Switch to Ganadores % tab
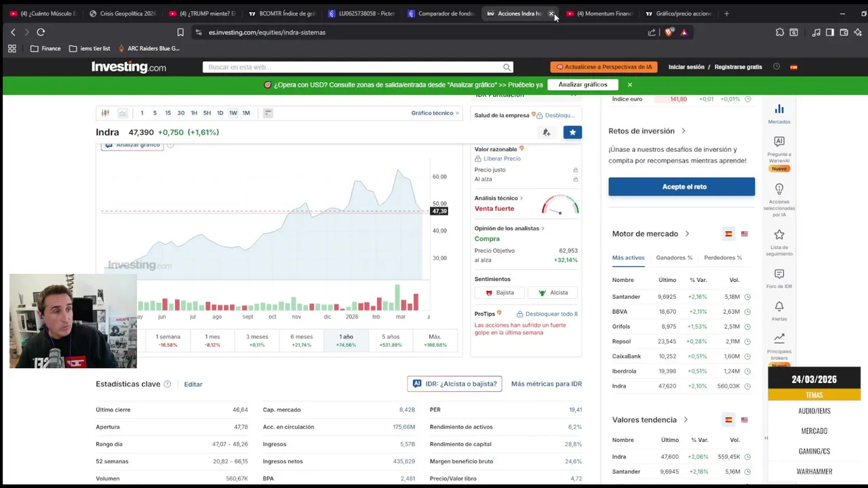Viewport: 868px width, 488px height. click(x=674, y=258)
